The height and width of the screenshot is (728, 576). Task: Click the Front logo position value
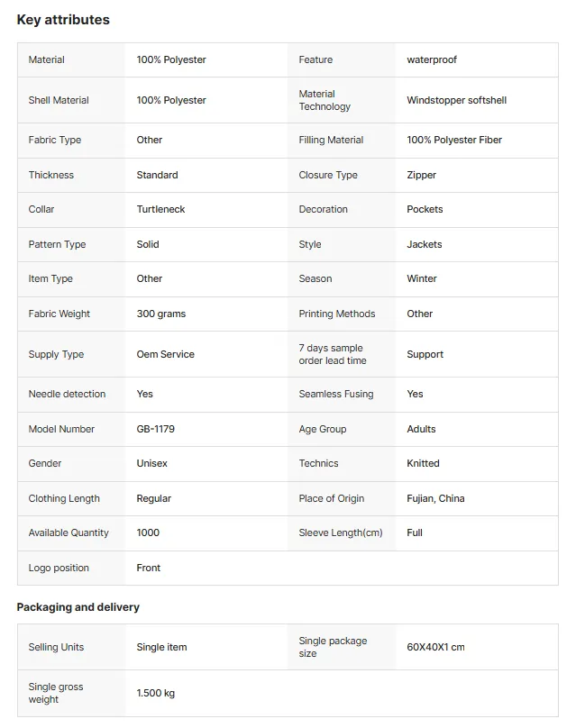point(148,568)
